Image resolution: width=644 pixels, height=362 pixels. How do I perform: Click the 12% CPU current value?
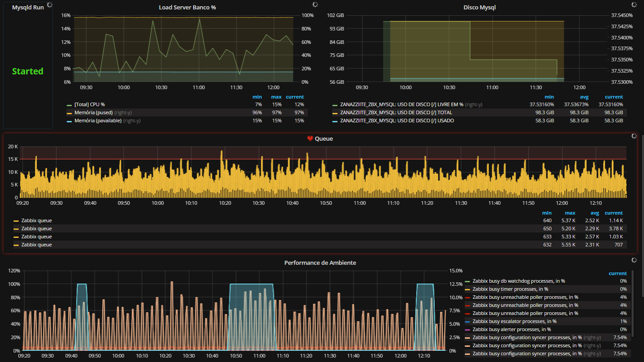pyautogui.click(x=298, y=104)
